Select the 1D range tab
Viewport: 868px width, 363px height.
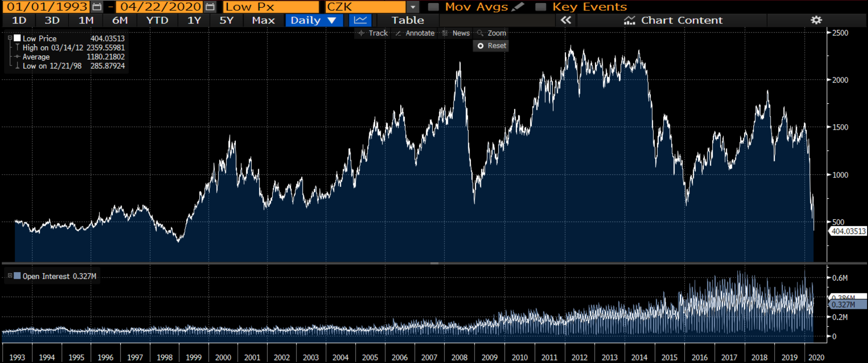tap(19, 20)
